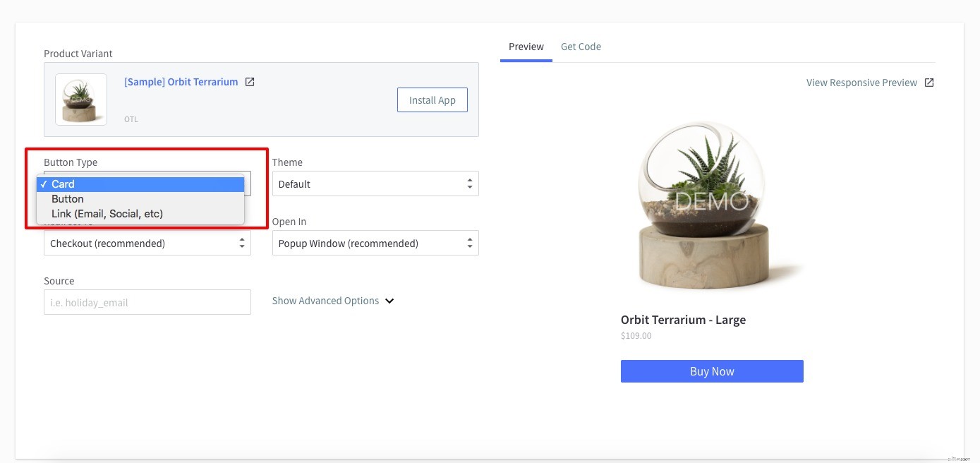Open the product page via external link icon
980x463 pixels.
(x=250, y=81)
